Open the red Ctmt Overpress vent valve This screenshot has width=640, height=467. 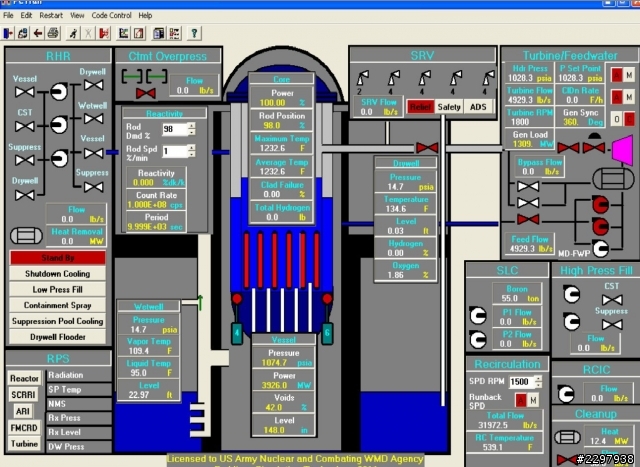click(146, 93)
